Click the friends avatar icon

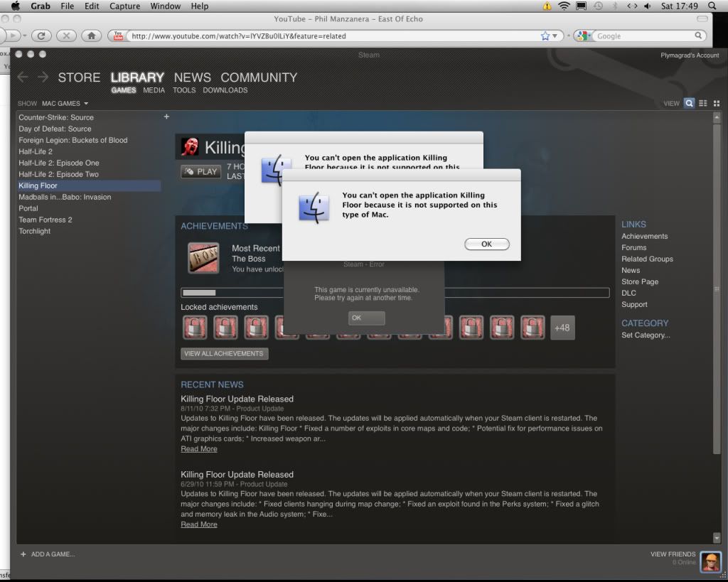pyautogui.click(x=710, y=561)
